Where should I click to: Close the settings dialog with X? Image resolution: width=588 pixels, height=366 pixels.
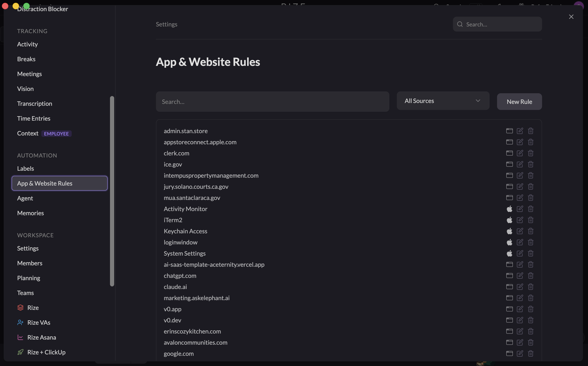pyautogui.click(x=571, y=17)
